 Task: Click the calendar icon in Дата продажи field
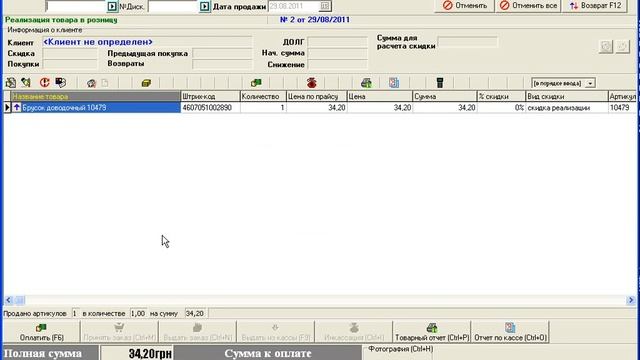click(x=325, y=6)
